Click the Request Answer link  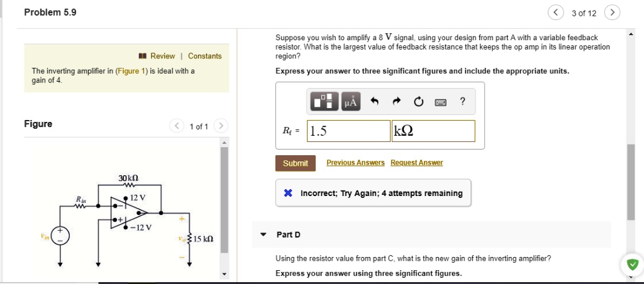417,163
